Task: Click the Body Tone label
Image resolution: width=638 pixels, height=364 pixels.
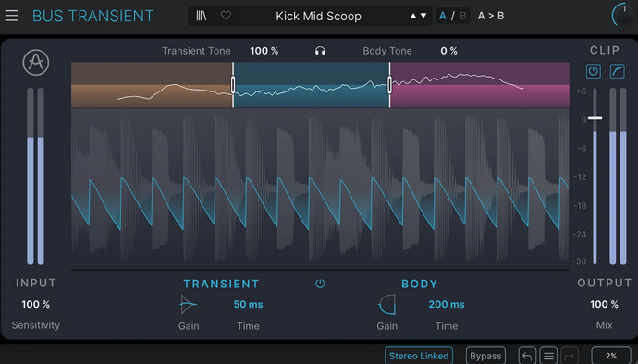Action: point(387,51)
